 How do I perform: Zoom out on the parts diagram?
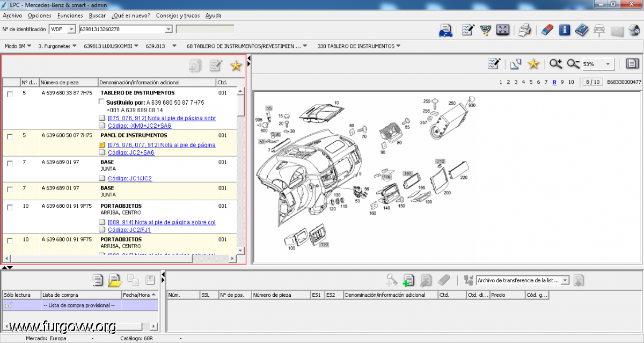(x=573, y=64)
